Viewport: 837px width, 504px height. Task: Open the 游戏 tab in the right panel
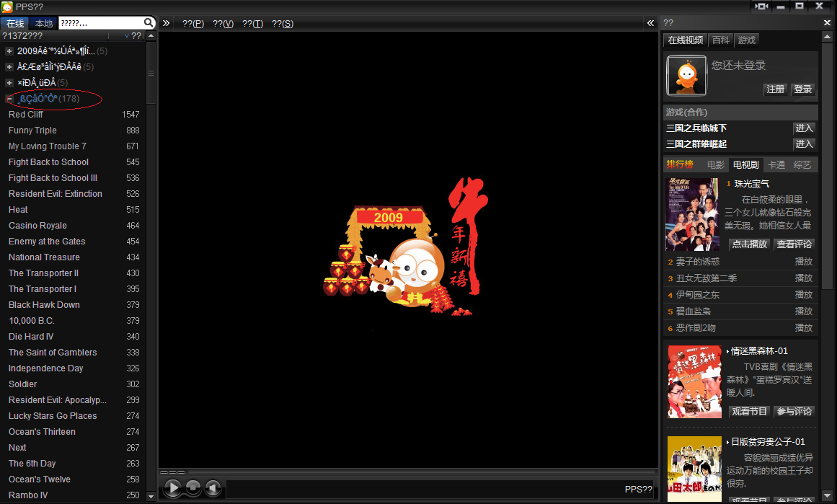[747, 40]
